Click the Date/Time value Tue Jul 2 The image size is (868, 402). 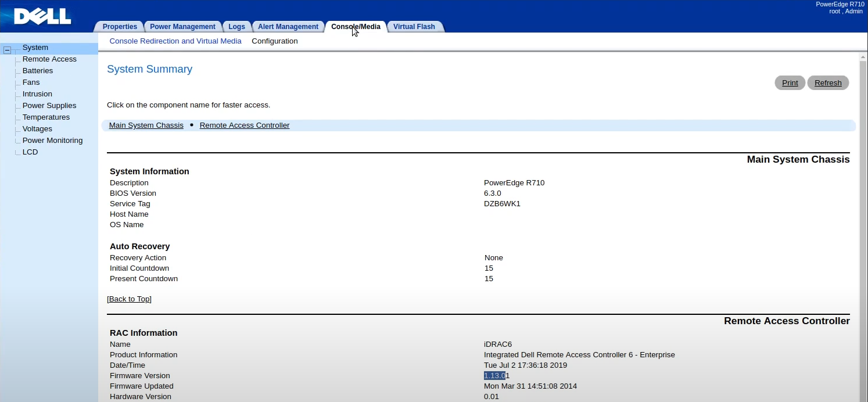525,365
